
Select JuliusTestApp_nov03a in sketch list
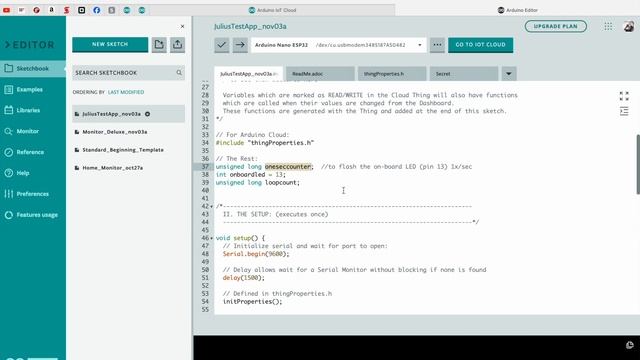tap(128, 114)
